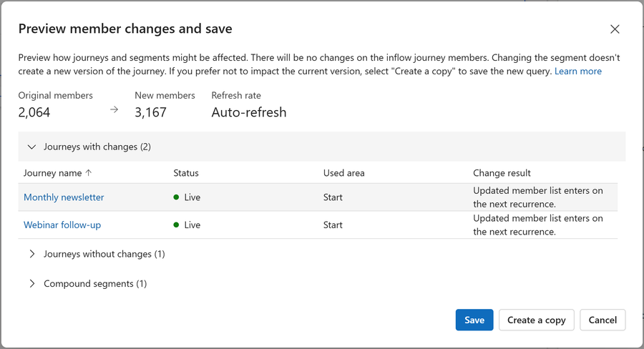Select Live status of Webinar follow-up
Image resolution: width=644 pixels, height=349 pixels.
pos(192,225)
